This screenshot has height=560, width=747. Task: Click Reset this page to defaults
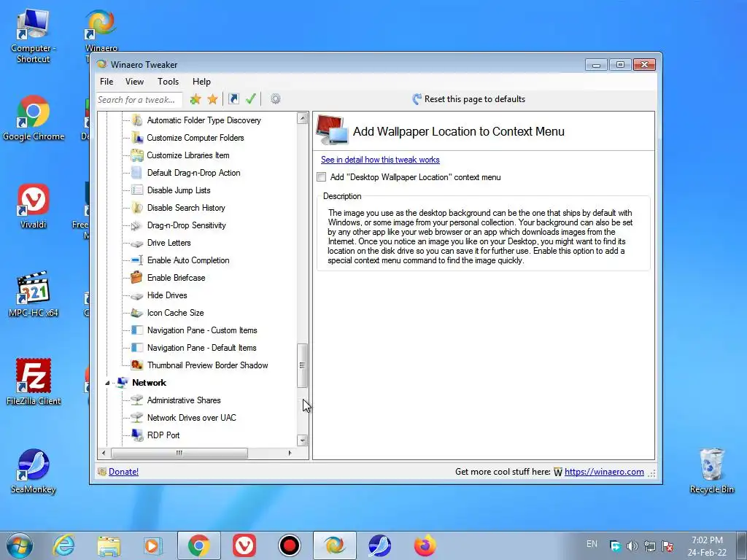(x=469, y=99)
